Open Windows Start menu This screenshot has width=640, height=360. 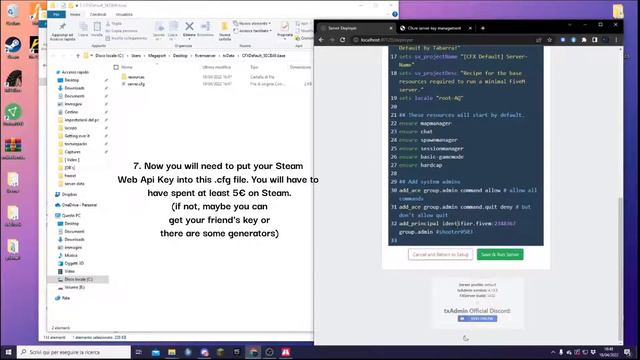[8, 352]
